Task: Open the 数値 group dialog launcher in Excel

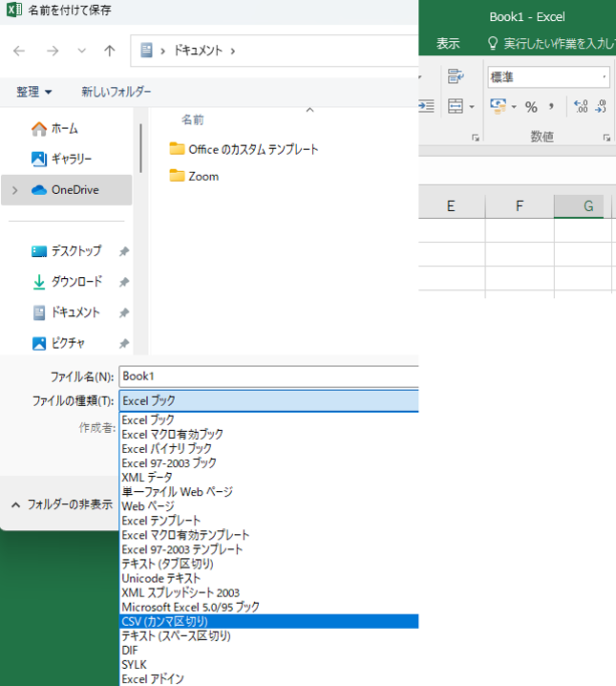Action: 606,138
